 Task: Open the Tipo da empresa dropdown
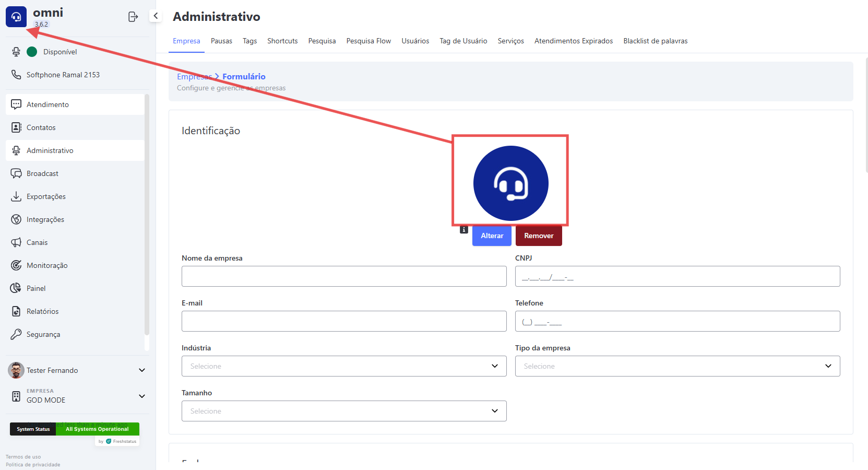click(677, 366)
